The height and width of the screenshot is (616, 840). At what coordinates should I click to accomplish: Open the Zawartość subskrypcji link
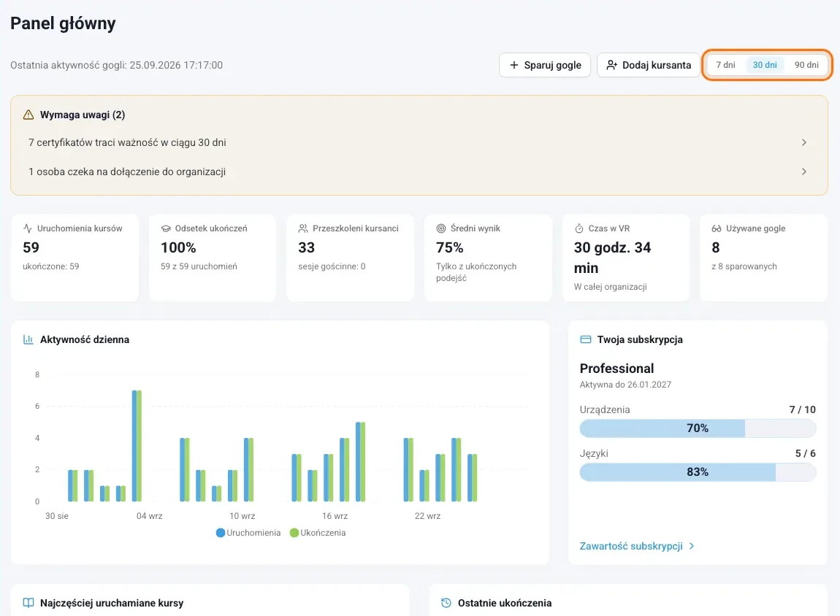637,546
